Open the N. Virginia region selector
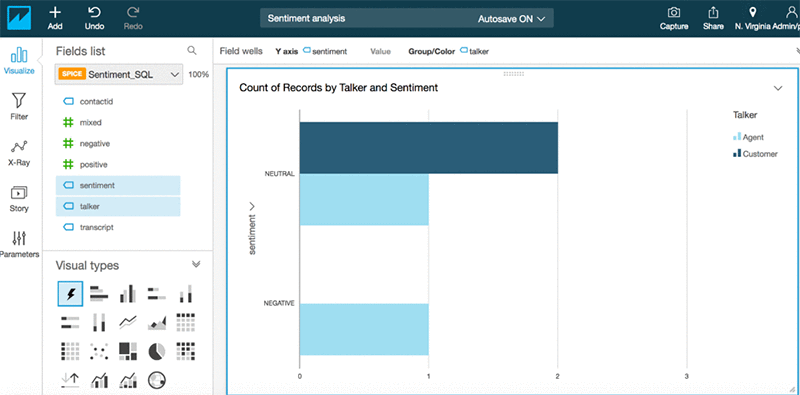800x395 pixels. tap(753, 18)
